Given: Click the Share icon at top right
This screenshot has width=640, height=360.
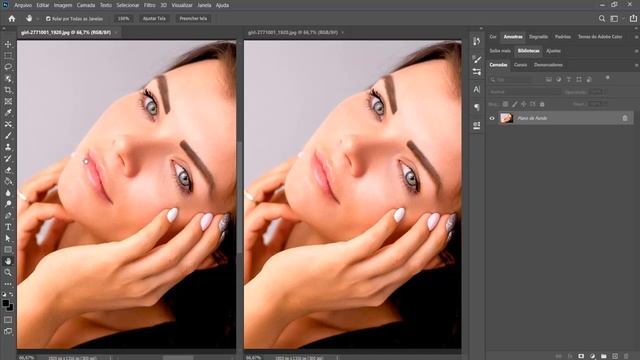Looking at the screenshot, I should (633, 19).
